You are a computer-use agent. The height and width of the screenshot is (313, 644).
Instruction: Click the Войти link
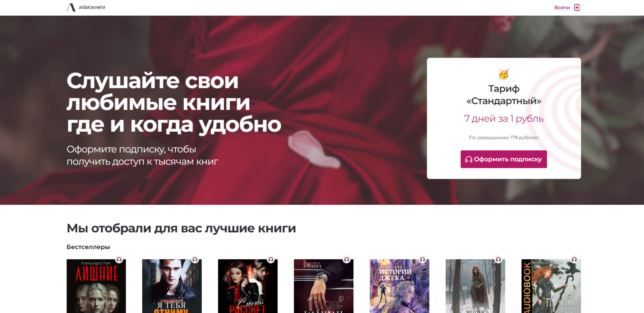pyautogui.click(x=562, y=7)
